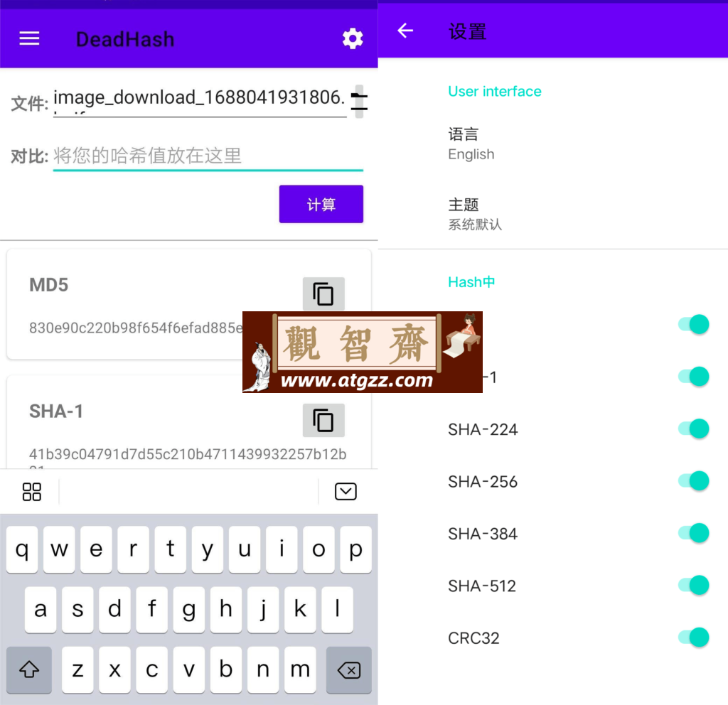Screen dimensions: 728x705
Task: Tap the 'h' key
Action: [x=226, y=610]
